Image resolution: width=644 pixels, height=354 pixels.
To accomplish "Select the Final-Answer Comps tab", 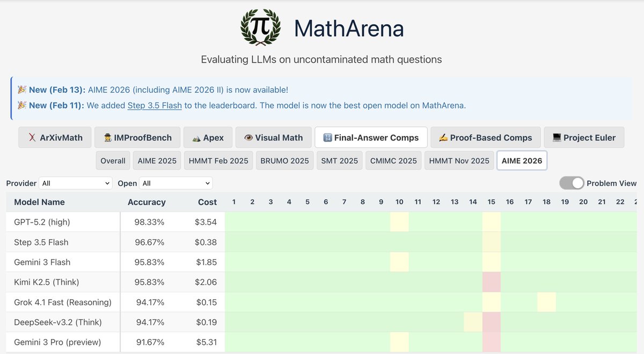I will point(371,137).
